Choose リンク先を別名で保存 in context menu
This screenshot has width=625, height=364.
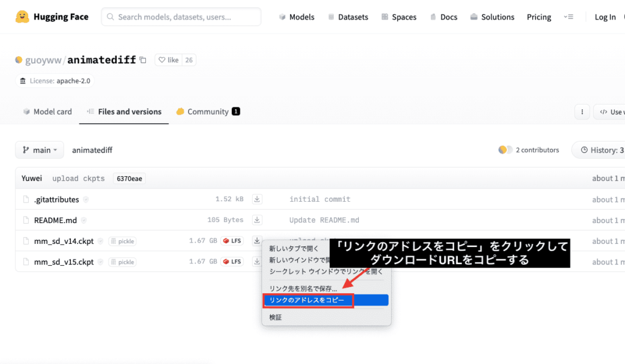303,288
